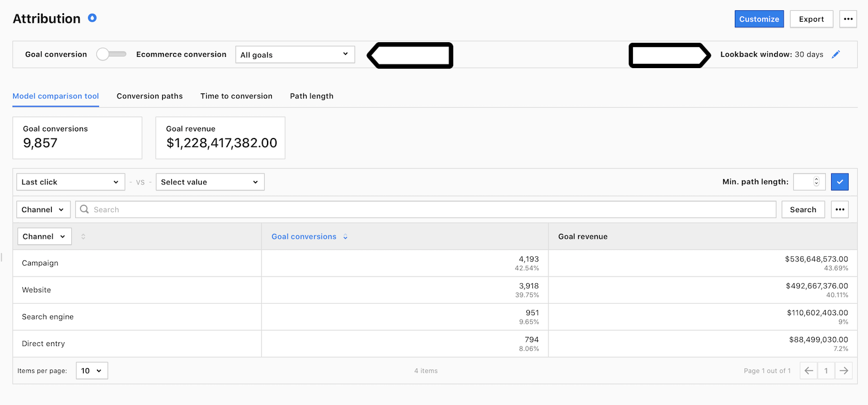Screen dimensions: 868x405
Task: Click the $110,602,403.00 revenue value
Action: click(817, 313)
